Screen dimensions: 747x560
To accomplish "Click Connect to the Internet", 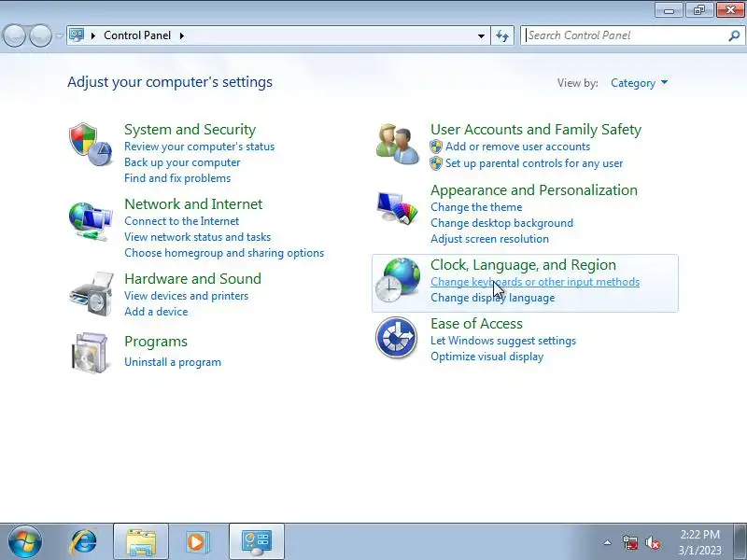I will pyautogui.click(x=181, y=221).
